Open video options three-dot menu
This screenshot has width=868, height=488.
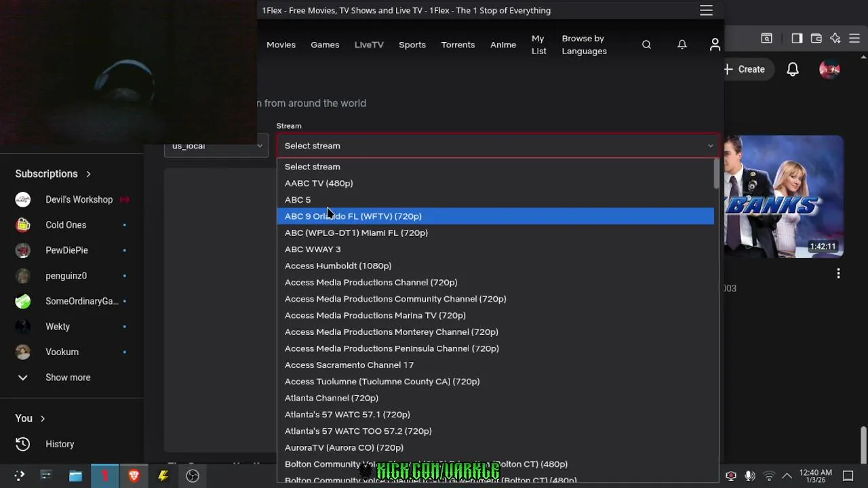838,273
